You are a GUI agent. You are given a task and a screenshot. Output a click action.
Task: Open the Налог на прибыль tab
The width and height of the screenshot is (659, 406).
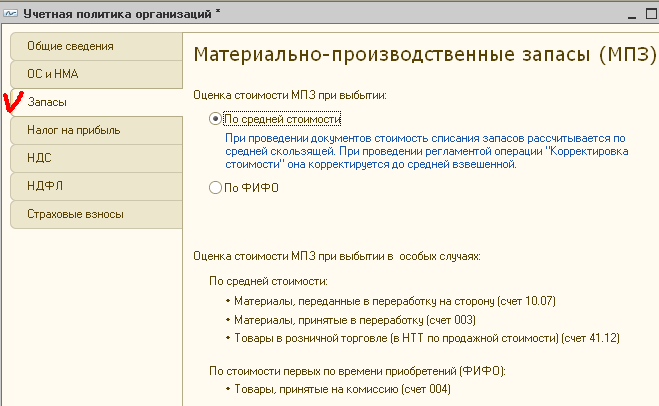[97, 130]
